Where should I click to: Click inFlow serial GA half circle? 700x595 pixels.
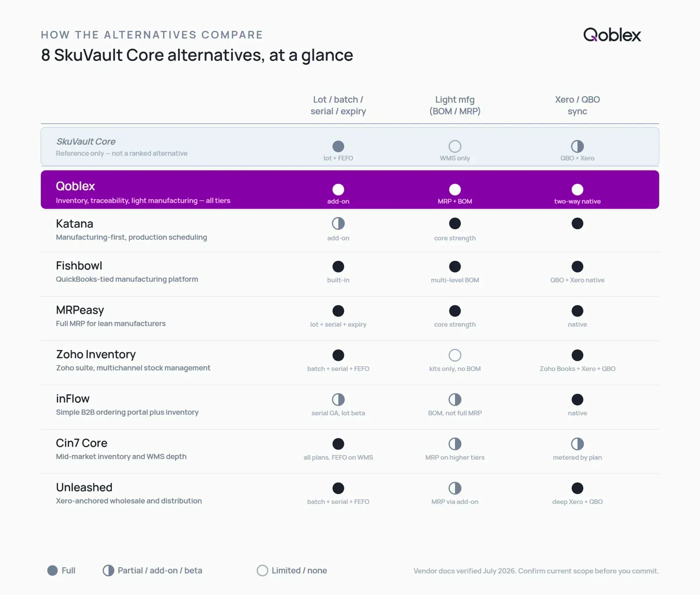point(338,399)
